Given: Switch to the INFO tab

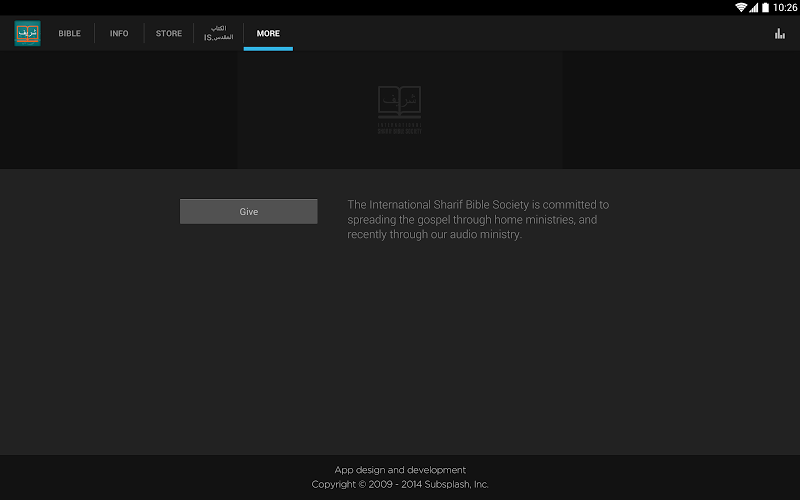Looking at the screenshot, I should [x=119, y=33].
